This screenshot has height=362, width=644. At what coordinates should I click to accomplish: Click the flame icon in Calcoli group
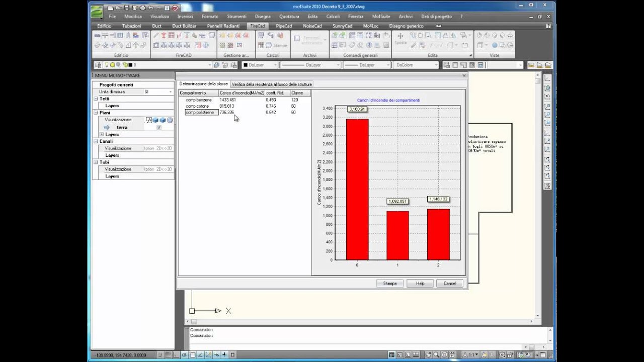pyautogui.click(x=280, y=36)
